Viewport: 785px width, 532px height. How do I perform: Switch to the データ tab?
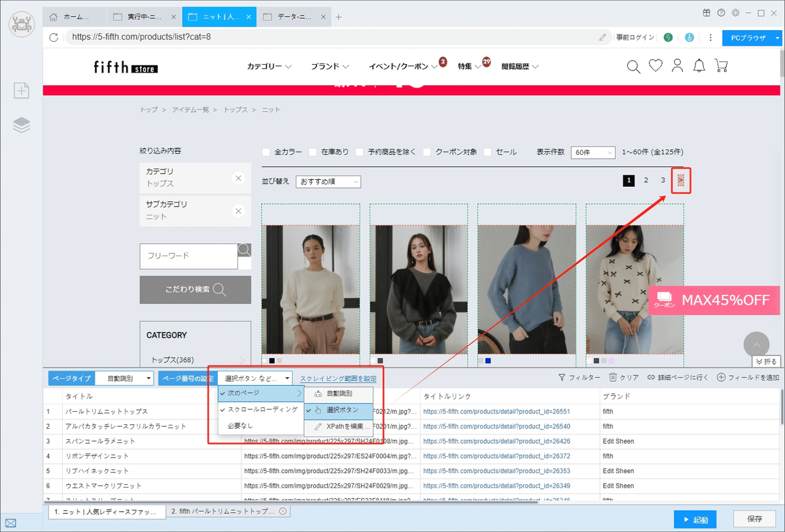pos(294,17)
